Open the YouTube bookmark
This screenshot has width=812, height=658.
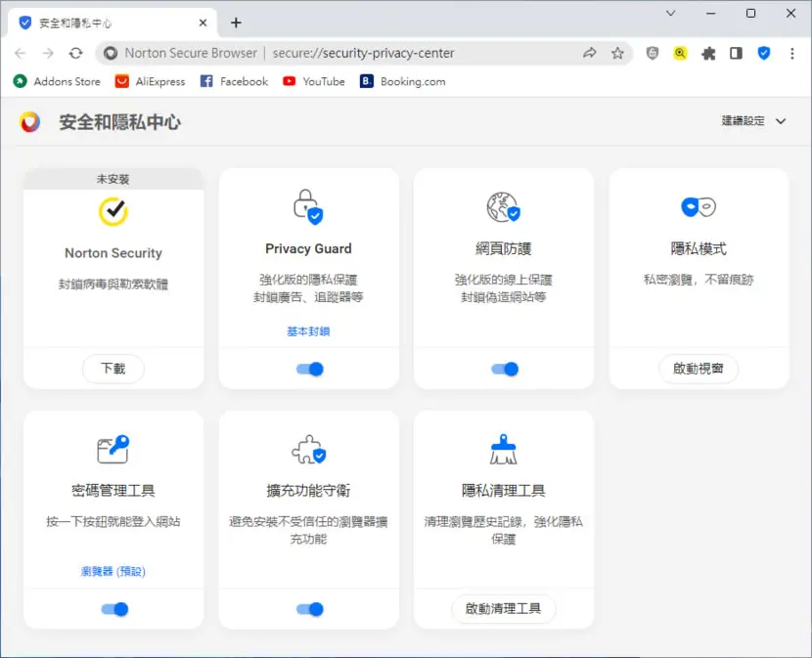[x=314, y=81]
